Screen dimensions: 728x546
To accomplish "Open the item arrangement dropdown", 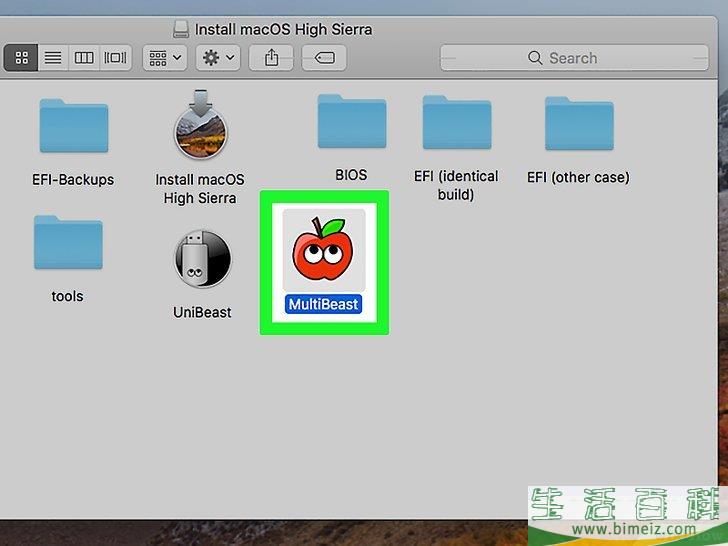I will 165,58.
